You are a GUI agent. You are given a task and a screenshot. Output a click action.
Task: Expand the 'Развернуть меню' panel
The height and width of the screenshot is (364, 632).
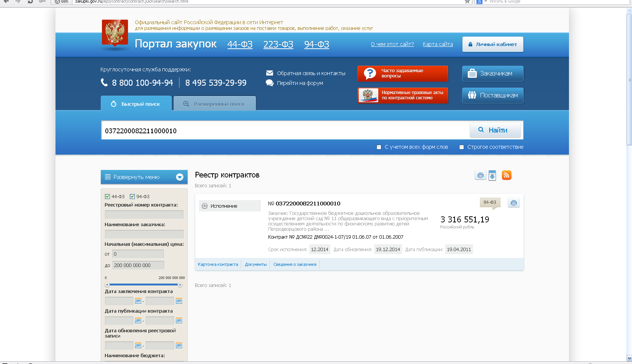(x=144, y=177)
